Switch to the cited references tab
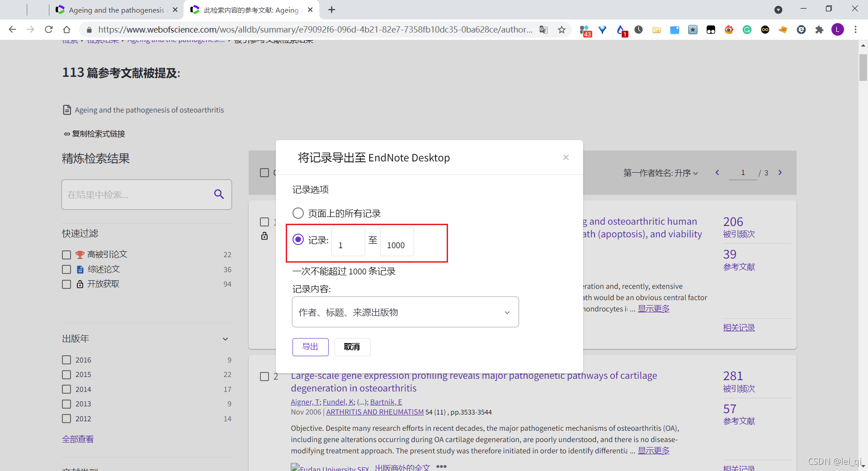This screenshot has width=868, height=471. 251,9
